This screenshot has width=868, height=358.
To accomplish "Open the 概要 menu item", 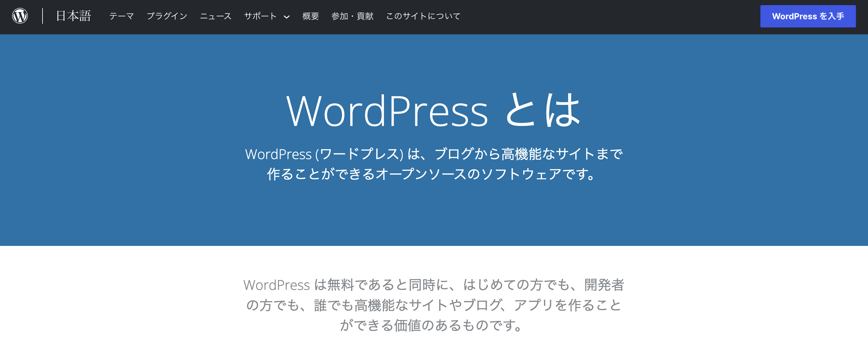I will [310, 16].
